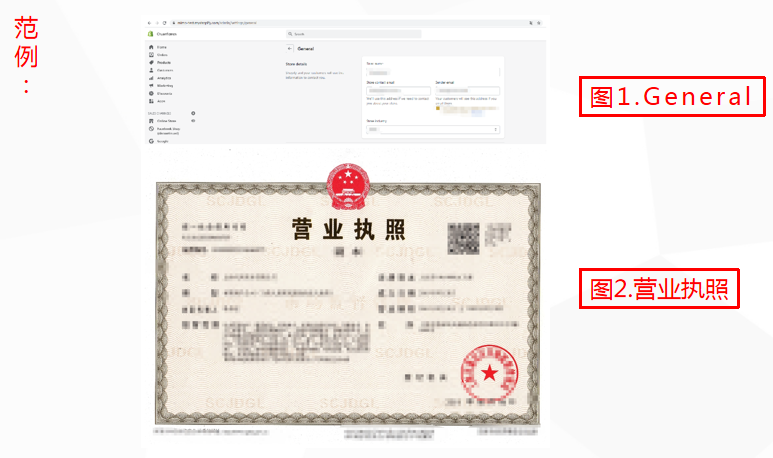Click the General page heading
Viewport: 773px width, 458px height.
[x=306, y=49]
